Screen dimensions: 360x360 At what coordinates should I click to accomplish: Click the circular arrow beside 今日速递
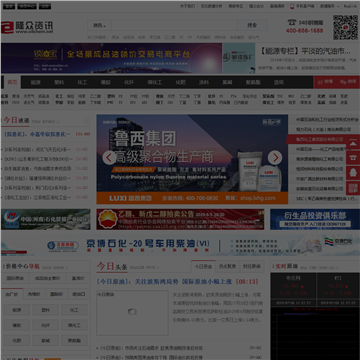87,121
